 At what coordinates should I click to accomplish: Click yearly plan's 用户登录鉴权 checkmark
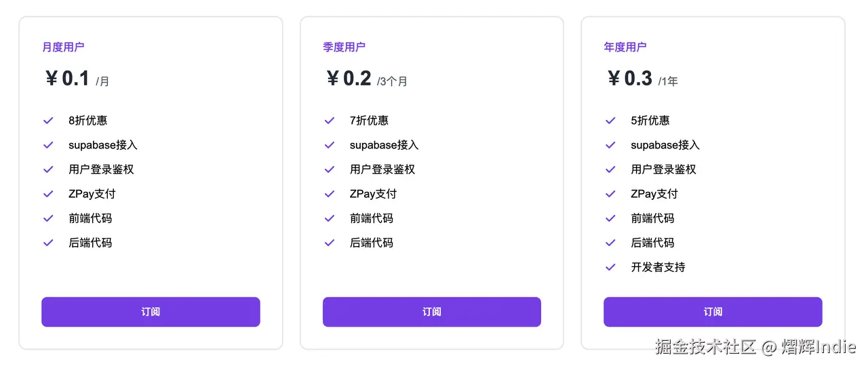coord(610,169)
